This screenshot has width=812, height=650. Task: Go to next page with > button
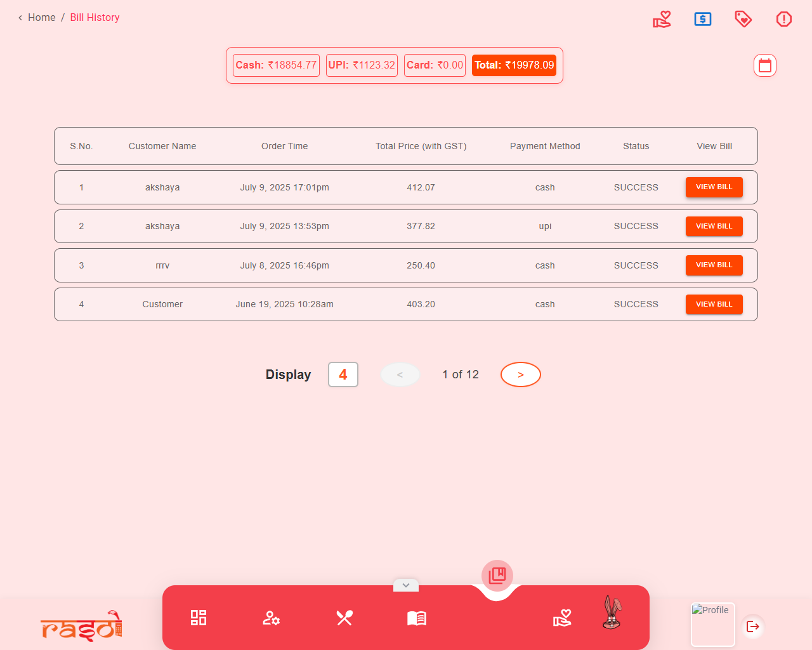521,375
